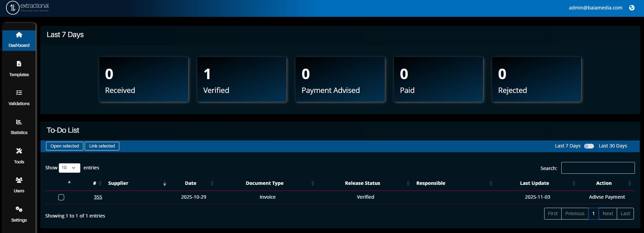Sort table by Supplier column
The width and height of the screenshot is (644, 233).
point(118,183)
